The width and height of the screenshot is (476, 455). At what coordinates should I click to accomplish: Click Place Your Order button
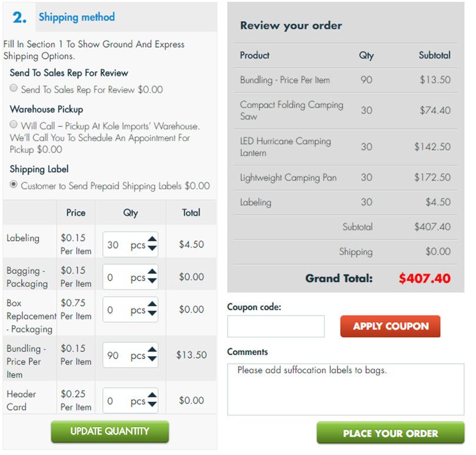pyautogui.click(x=391, y=433)
